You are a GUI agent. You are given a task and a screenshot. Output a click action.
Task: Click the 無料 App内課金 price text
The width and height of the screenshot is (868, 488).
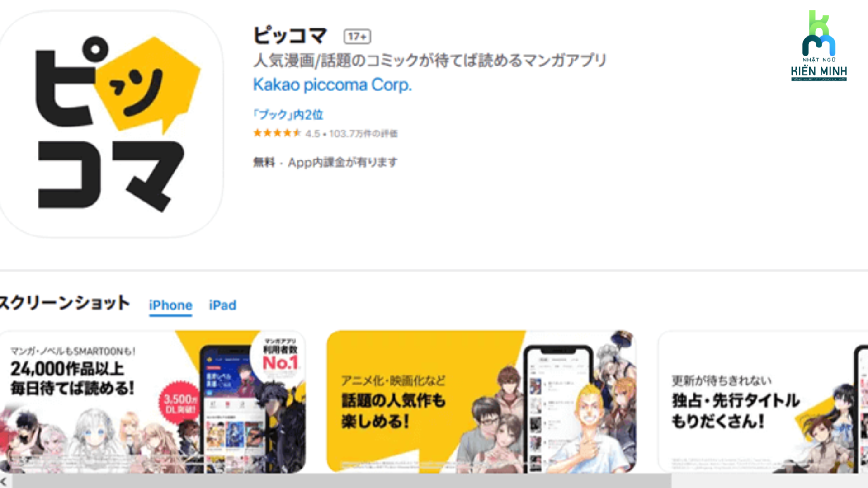tap(325, 162)
